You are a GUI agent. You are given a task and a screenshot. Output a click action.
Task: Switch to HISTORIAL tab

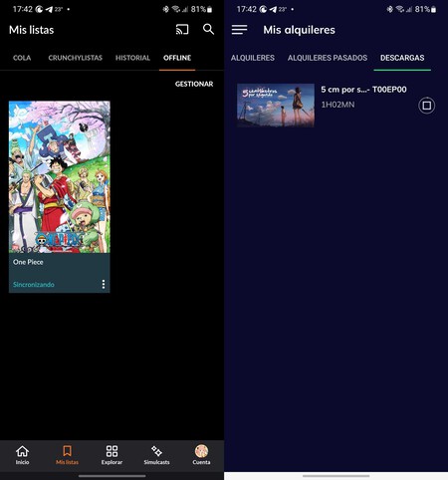(132, 58)
